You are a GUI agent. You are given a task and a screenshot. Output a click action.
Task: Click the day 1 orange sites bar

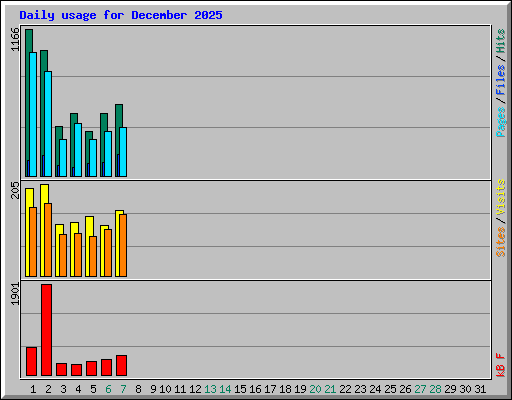(33, 242)
